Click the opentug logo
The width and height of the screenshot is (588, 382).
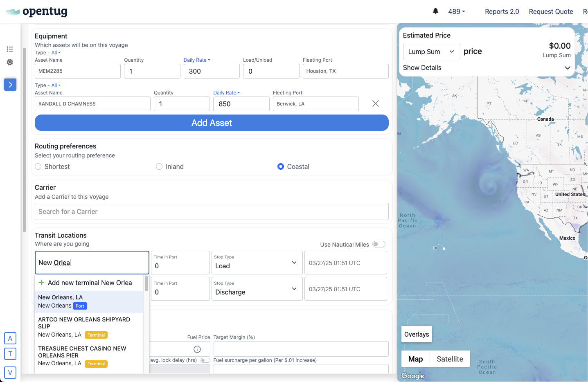click(x=37, y=11)
